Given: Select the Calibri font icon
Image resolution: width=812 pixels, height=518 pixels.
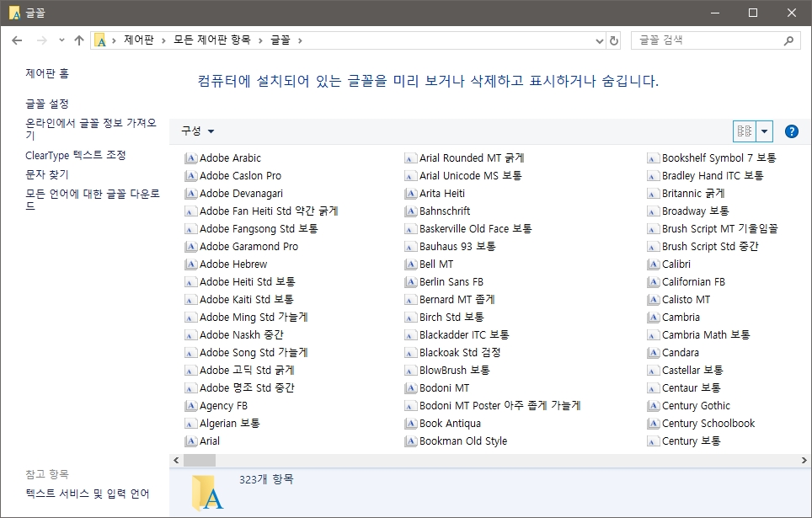Looking at the screenshot, I should (654, 264).
